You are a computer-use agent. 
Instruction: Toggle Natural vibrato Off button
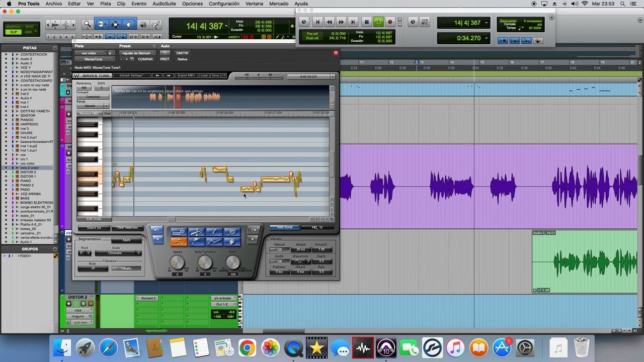tap(280, 249)
